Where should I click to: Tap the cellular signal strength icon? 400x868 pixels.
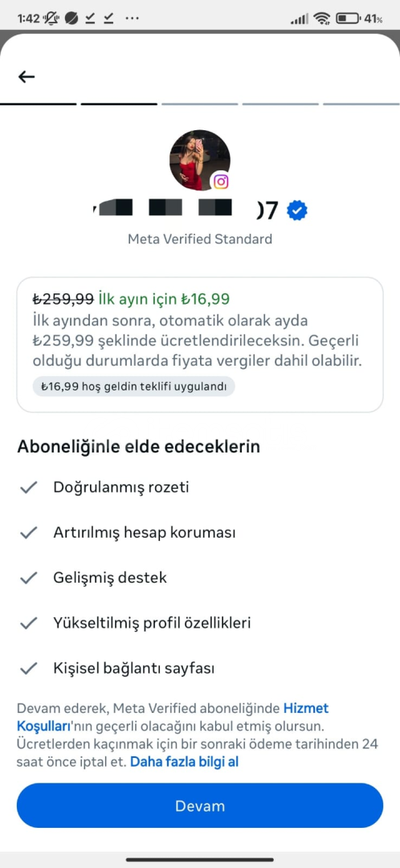(x=300, y=18)
